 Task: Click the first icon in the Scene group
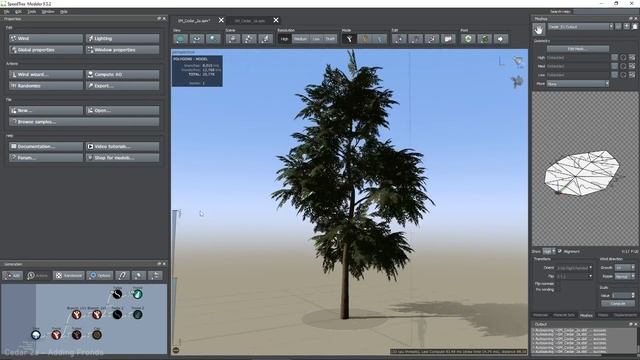click(233, 39)
